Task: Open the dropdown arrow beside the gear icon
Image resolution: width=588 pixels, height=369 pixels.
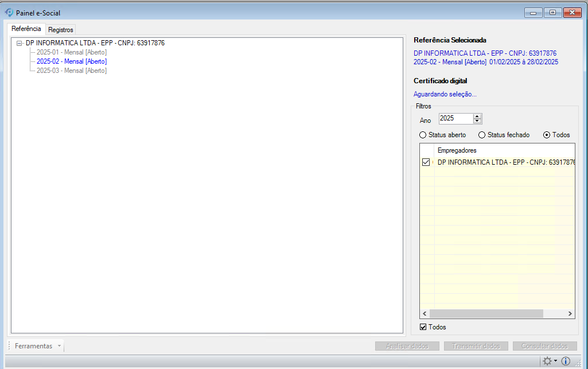Action: [x=556, y=361]
